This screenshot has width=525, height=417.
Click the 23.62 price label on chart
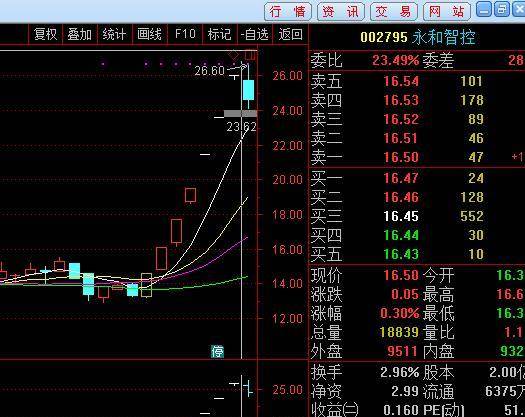pyautogui.click(x=241, y=127)
